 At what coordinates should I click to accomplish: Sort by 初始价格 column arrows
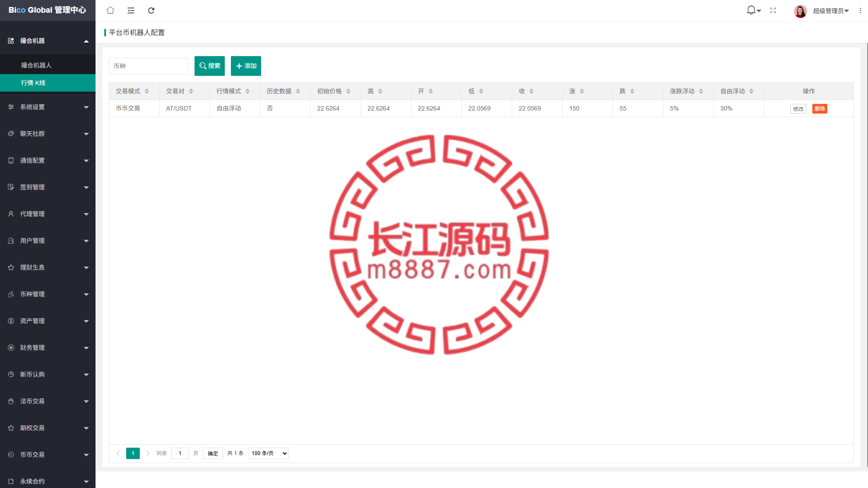348,91
